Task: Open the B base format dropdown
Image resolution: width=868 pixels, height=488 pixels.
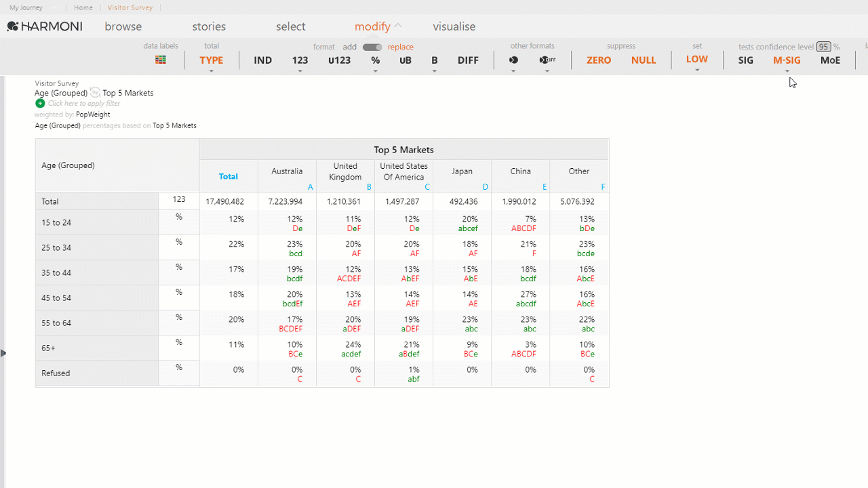Action: 434,70
